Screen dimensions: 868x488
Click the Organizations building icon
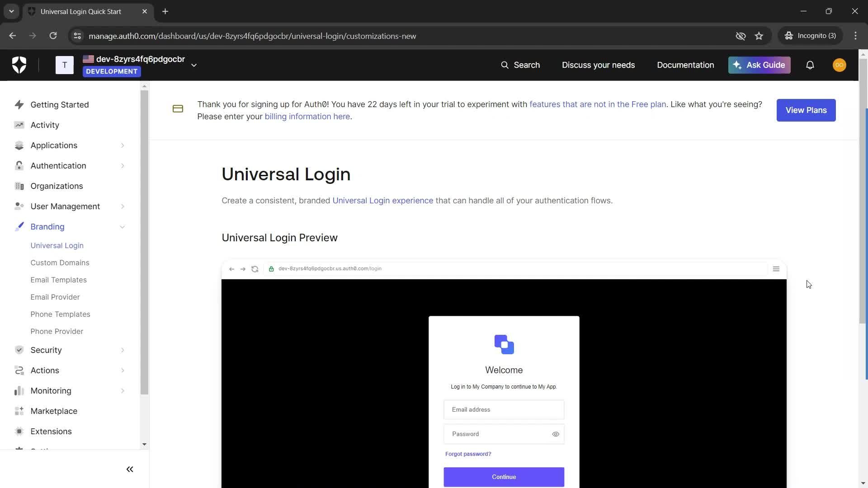point(19,186)
